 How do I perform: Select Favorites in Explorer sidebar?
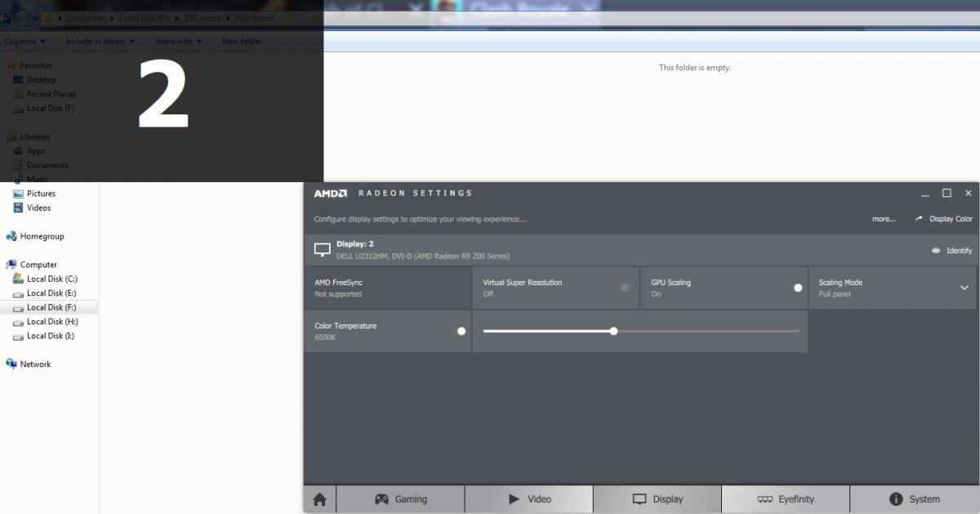36,65
